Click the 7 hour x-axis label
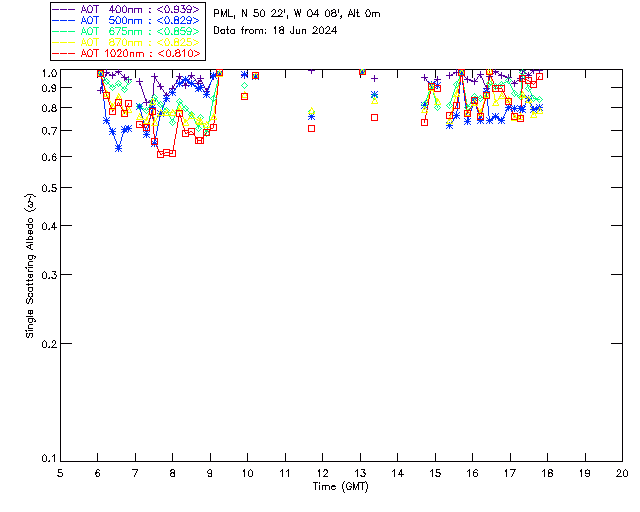 tap(135, 473)
